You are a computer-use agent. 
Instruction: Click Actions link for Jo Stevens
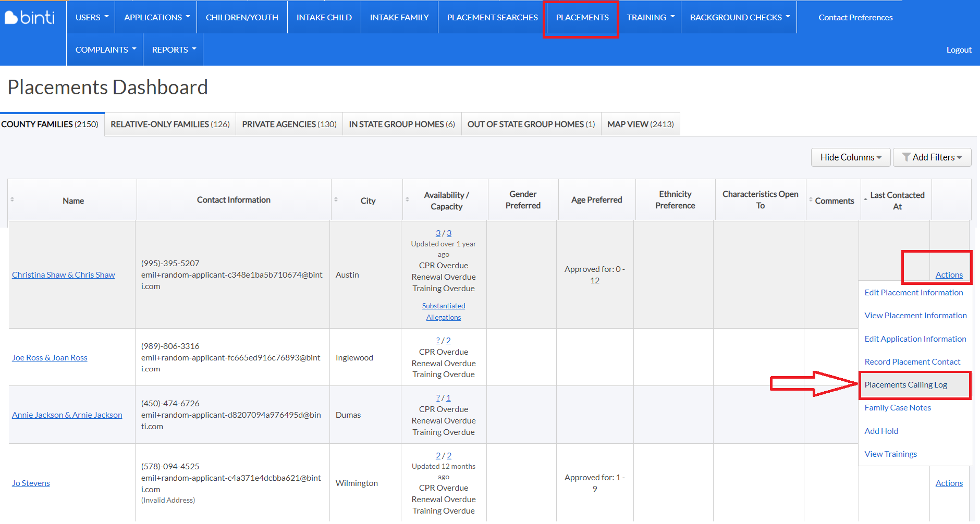tap(949, 483)
